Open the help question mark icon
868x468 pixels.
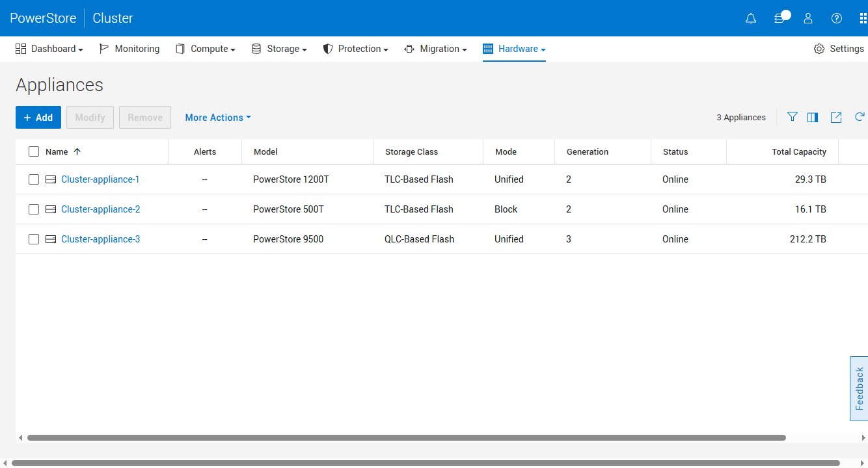pyautogui.click(x=837, y=18)
